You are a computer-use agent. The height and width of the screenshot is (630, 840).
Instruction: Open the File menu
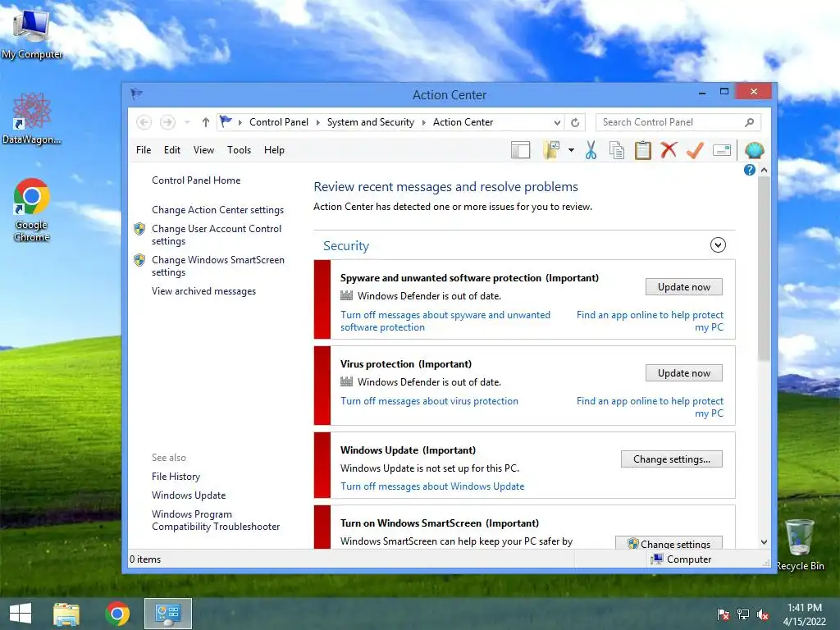pos(144,150)
